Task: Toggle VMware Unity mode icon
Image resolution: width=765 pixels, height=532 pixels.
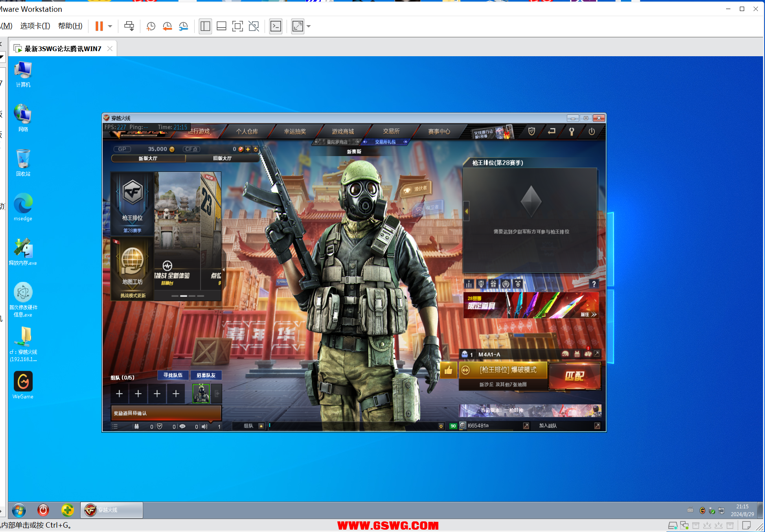Action: pyautogui.click(x=254, y=26)
